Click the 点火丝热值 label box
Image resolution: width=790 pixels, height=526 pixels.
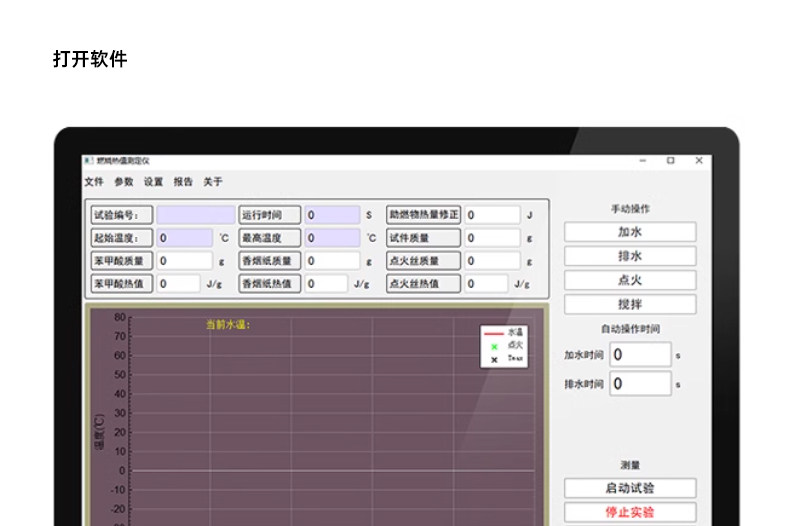(x=424, y=284)
